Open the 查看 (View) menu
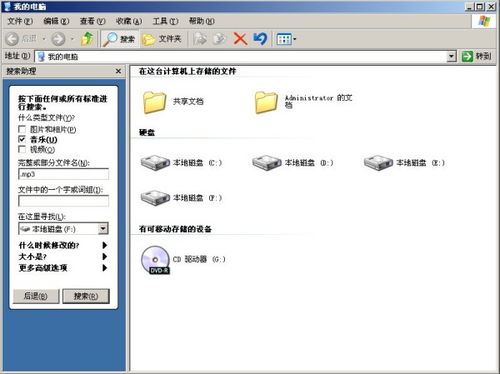The image size is (500, 374). (x=92, y=21)
